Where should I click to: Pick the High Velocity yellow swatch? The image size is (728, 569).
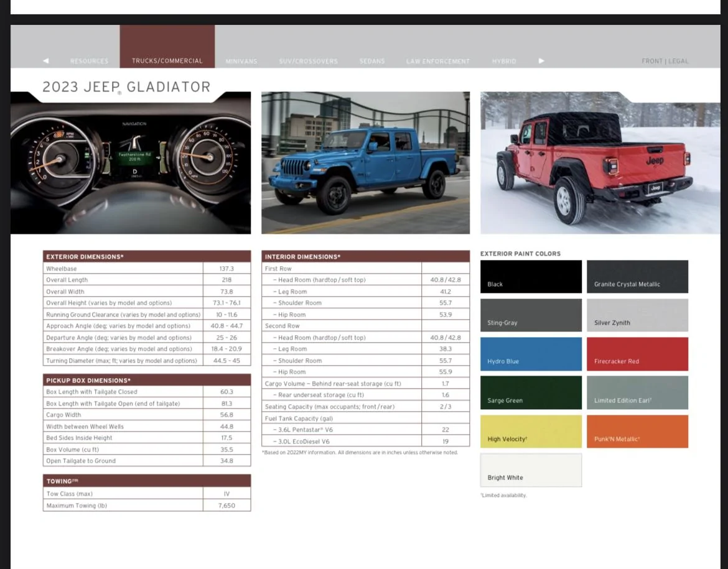coord(531,432)
